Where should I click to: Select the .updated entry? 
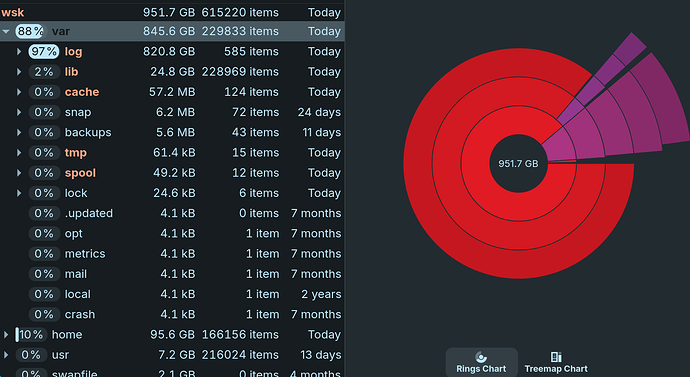click(89, 214)
